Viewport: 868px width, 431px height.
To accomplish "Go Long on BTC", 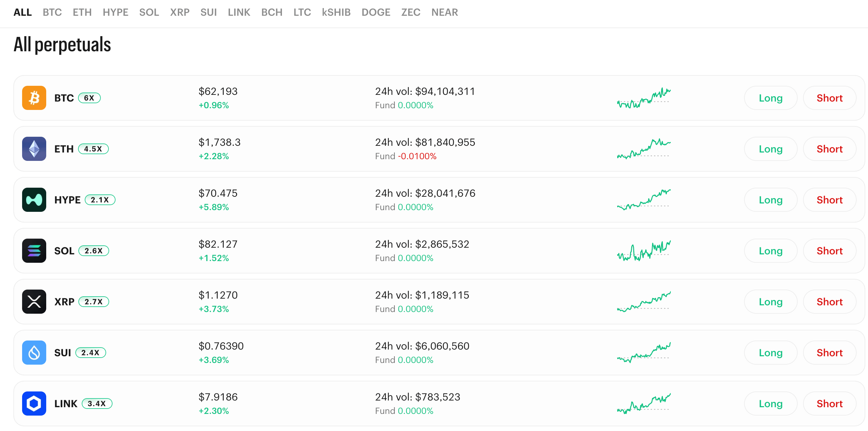I will (x=771, y=98).
